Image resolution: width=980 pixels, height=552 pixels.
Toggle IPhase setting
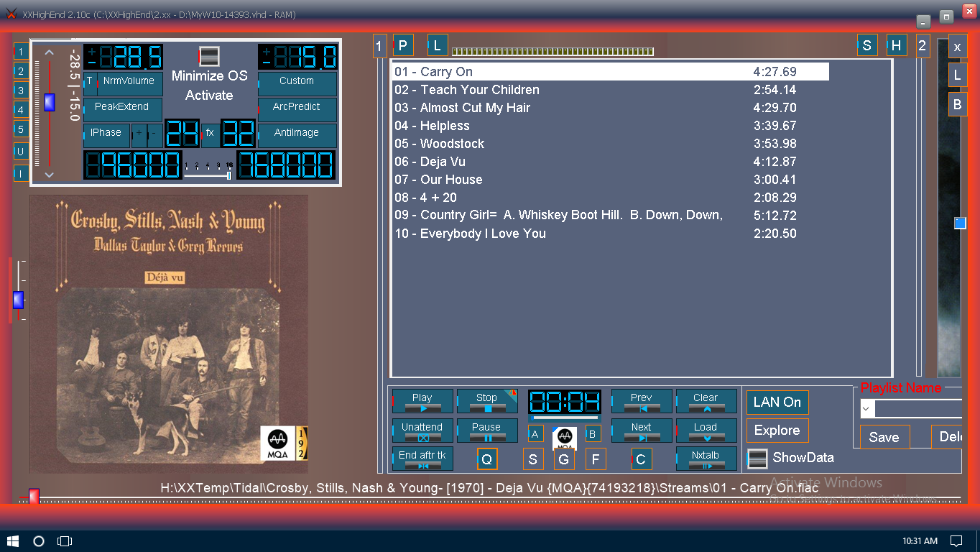[x=107, y=136]
